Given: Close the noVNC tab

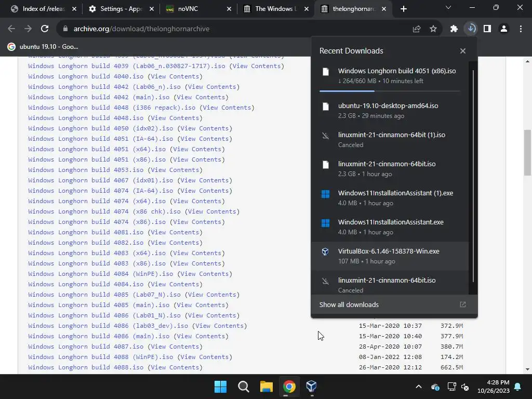Looking at the screenshot, I should (x=229, y=9).
